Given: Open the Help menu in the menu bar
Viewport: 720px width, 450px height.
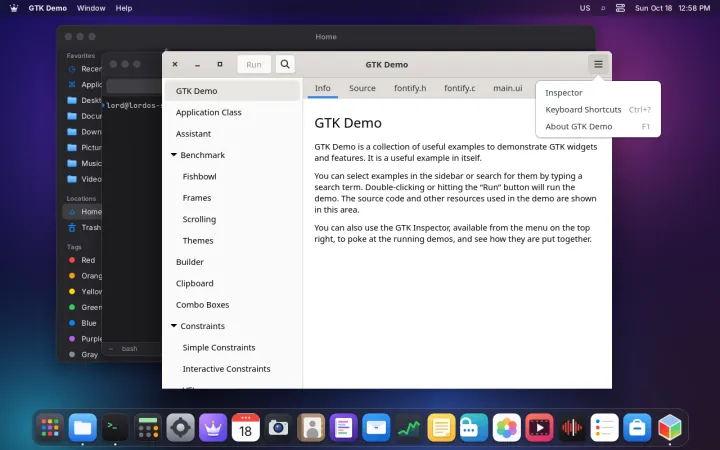Looking at the screenshot, I should click(124, 8).
